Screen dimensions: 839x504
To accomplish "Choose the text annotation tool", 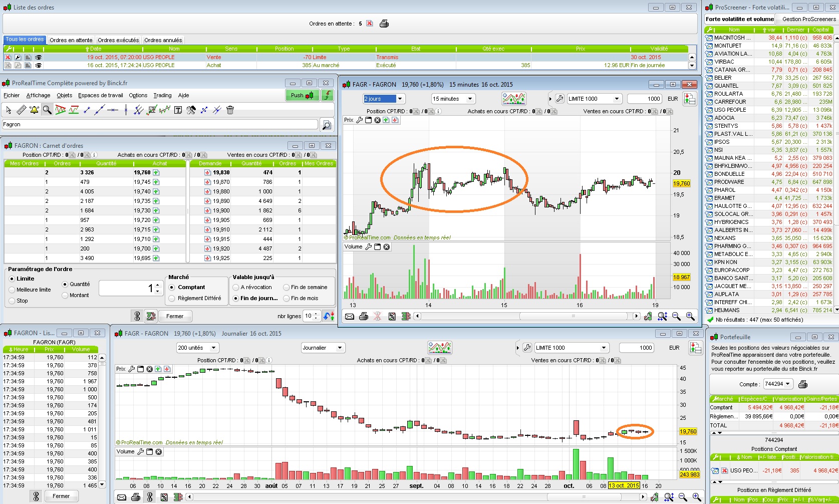I will tap(178, 110).
